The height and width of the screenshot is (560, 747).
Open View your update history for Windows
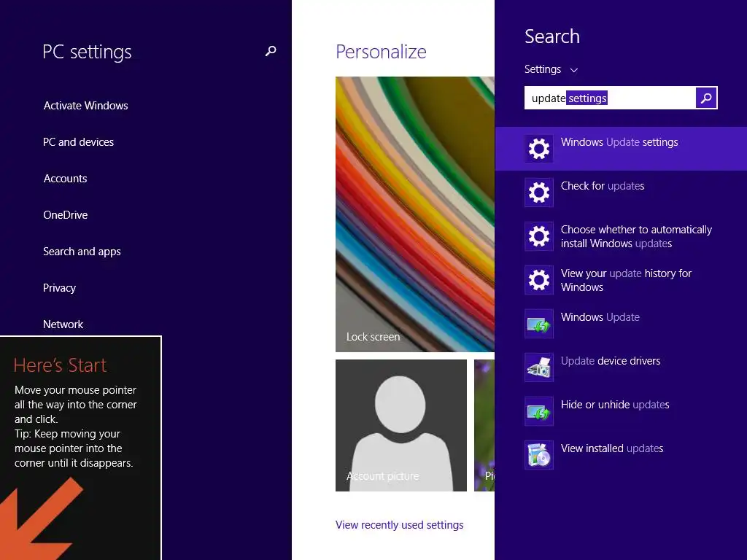[621, 280]
